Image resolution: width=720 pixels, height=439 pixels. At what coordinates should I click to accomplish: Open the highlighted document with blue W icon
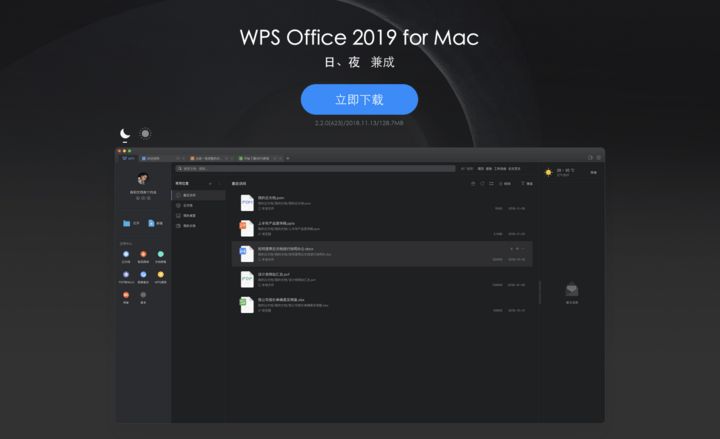pos(382,253)
